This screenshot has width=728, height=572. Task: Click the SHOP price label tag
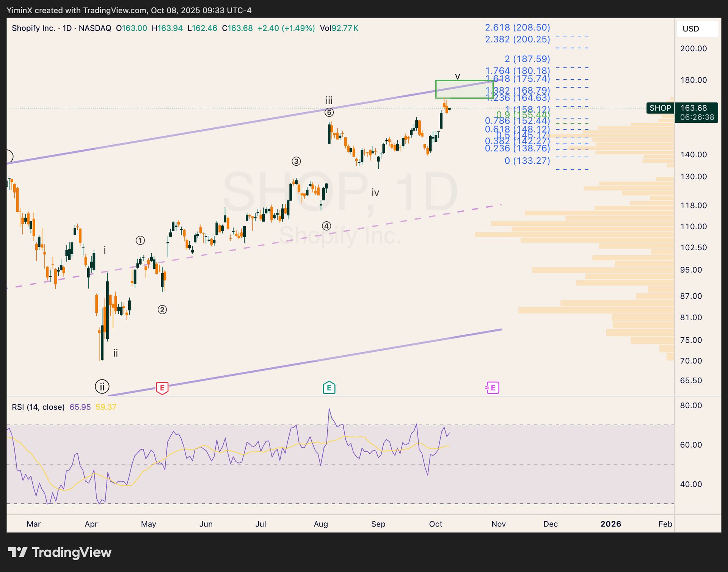(660, 108)
